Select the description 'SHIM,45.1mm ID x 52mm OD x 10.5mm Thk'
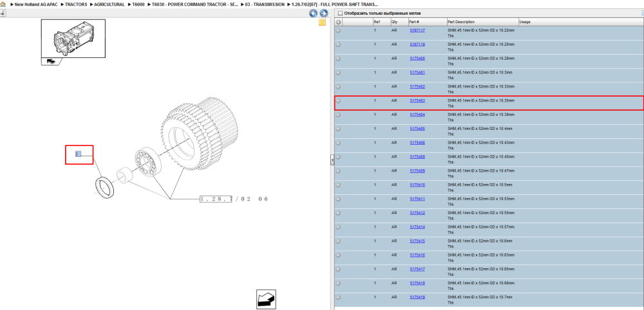The height and width of the screenshot is (310, 644). coord(480,187)
